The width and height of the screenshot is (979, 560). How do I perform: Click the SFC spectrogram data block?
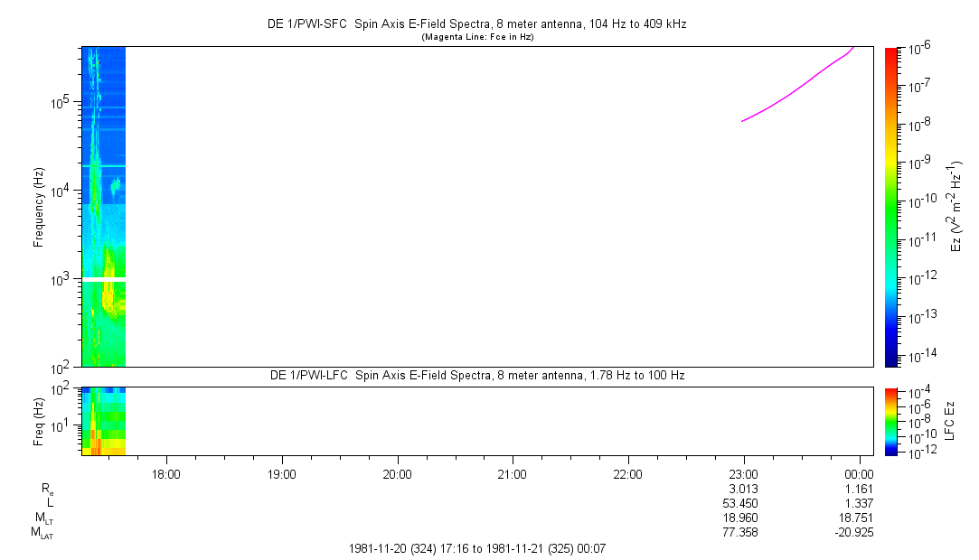click(x=104, y=207)
